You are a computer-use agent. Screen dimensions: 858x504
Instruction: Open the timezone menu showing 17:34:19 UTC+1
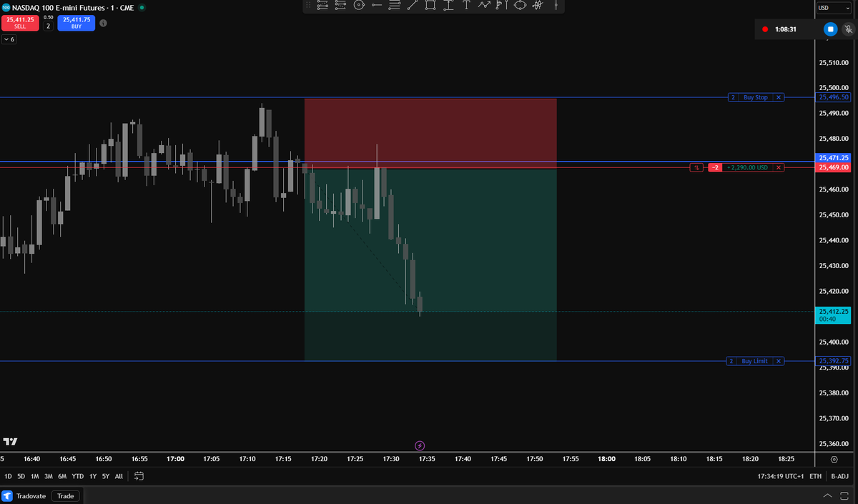pyautogui.click(x=779, y=476)
